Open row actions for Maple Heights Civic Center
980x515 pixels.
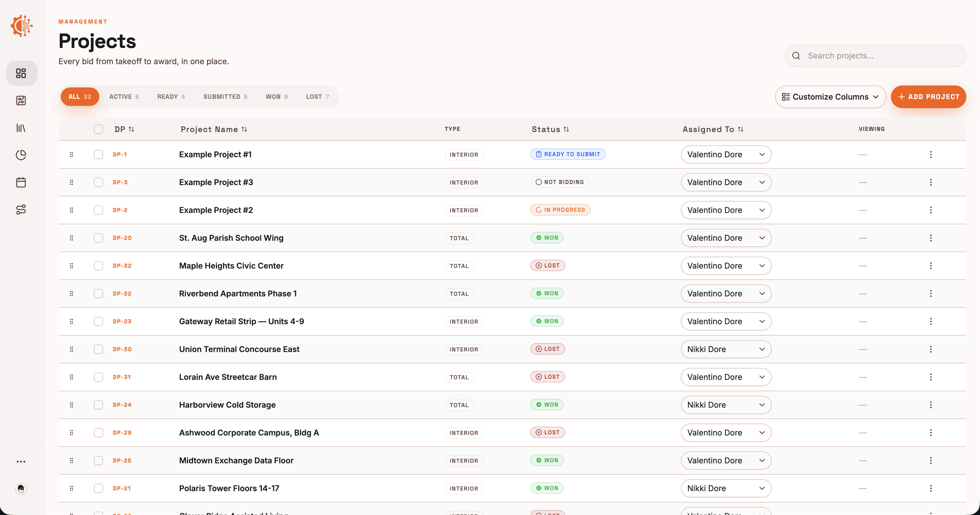click(x=931, y=266)
